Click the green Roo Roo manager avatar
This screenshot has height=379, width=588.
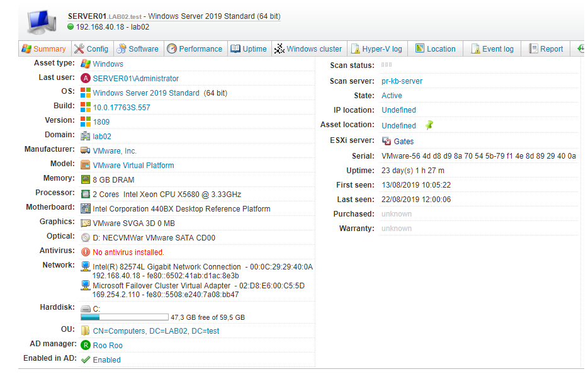coord(86,345)
